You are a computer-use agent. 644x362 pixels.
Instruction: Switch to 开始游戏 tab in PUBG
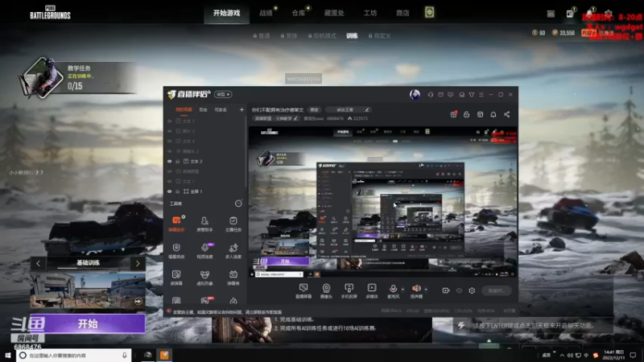point(226,13)
